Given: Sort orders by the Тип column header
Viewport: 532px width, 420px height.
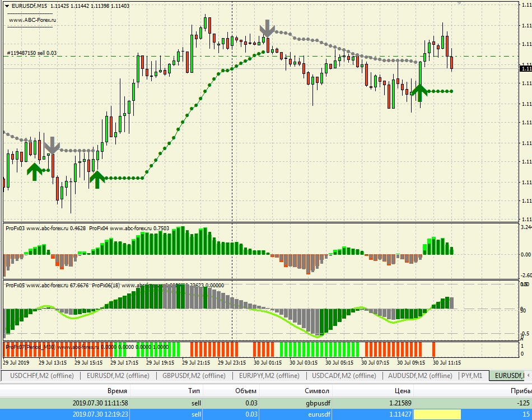Looking at the screenshot, I should [194, 391].
